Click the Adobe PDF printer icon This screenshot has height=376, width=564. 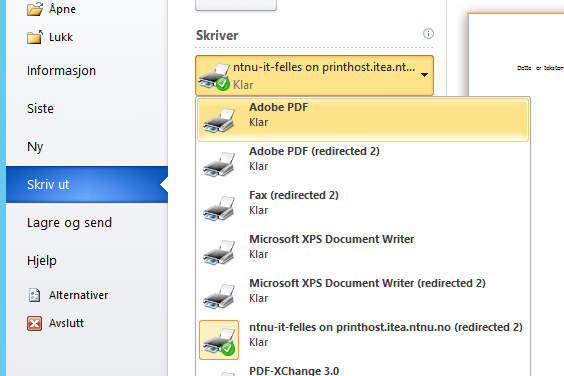219,120
